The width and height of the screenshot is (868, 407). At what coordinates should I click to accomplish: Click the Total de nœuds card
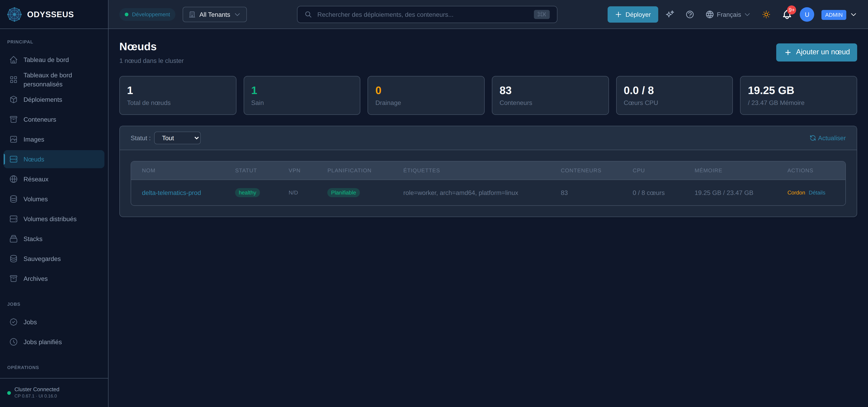coord(178,95)
